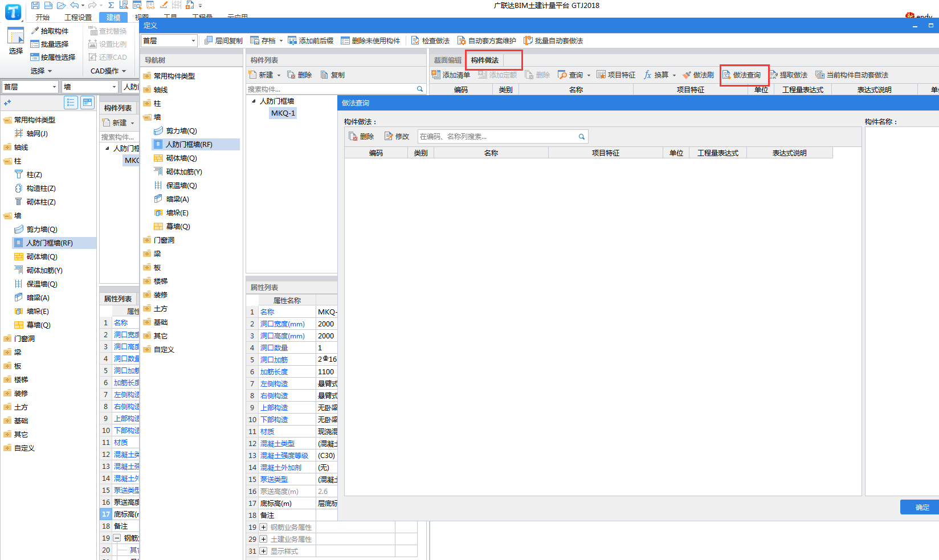Click 添加清单 in the 构件做法 toolbar
This screenshot has height=560, width=939.
pyautogui.click(x=451, y=75)
